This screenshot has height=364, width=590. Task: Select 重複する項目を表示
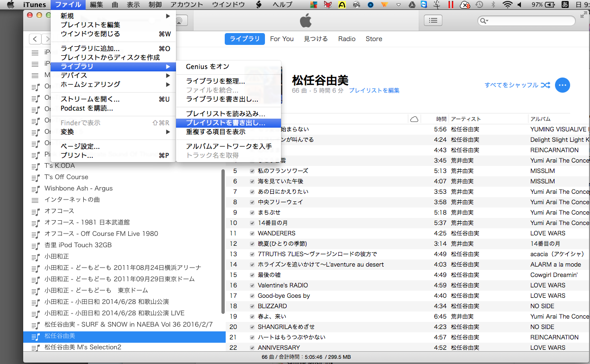pyautogui.click(x=229, y=132)
